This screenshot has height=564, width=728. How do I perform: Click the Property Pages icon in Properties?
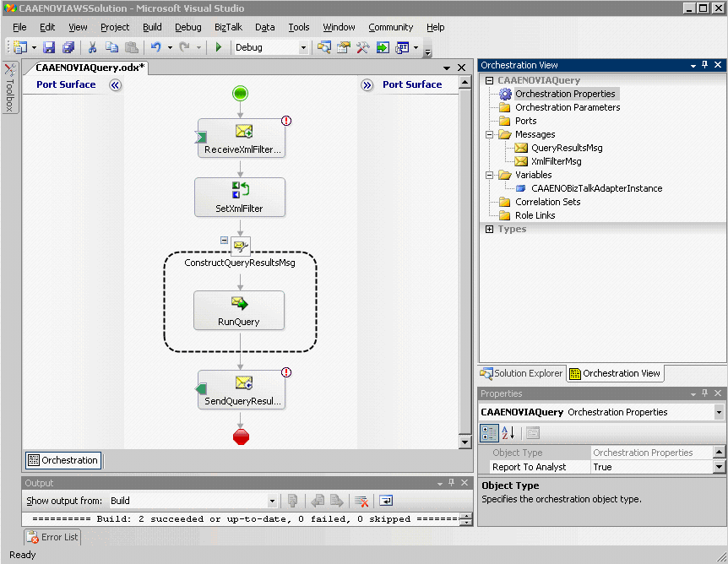(x=533, y=433)
